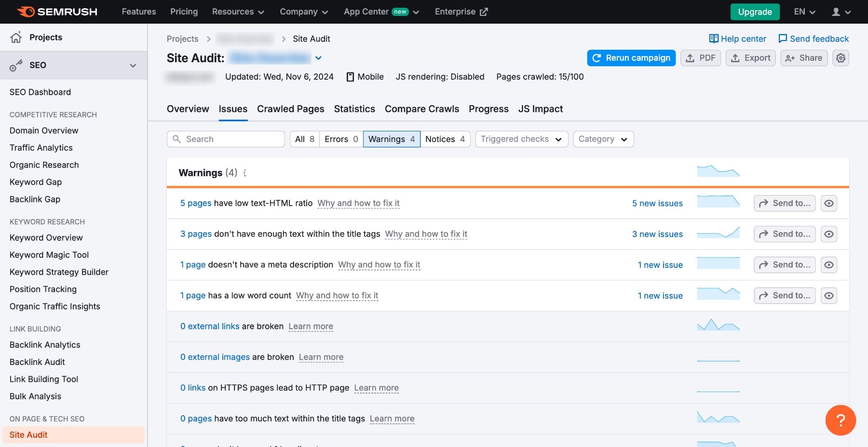Open Why and how to fix low word count
Image resolution: width=868 pixels, height=447 pixels.
tap(337, 295)
